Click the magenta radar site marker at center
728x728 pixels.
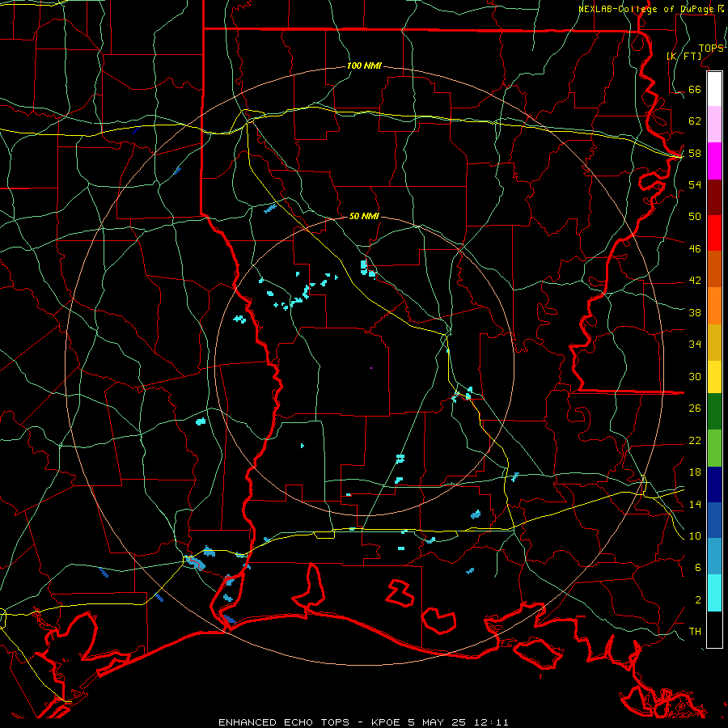coord(371,368)
